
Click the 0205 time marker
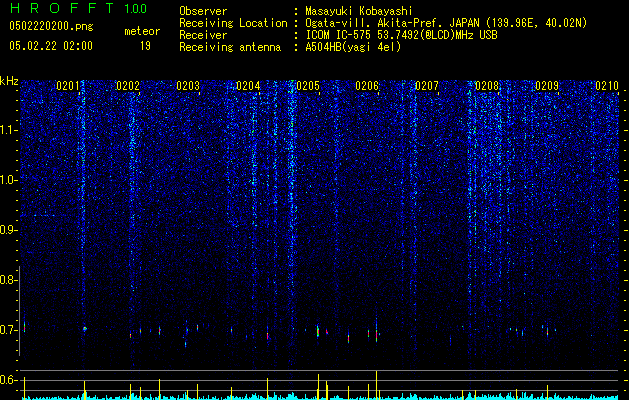click(x=308, y=86)
